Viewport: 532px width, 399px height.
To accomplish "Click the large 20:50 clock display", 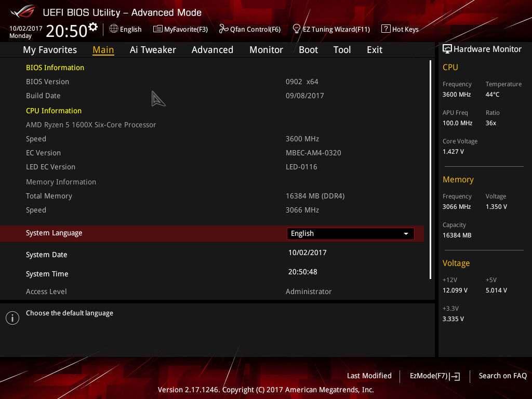I will click(x=66, y=31).
